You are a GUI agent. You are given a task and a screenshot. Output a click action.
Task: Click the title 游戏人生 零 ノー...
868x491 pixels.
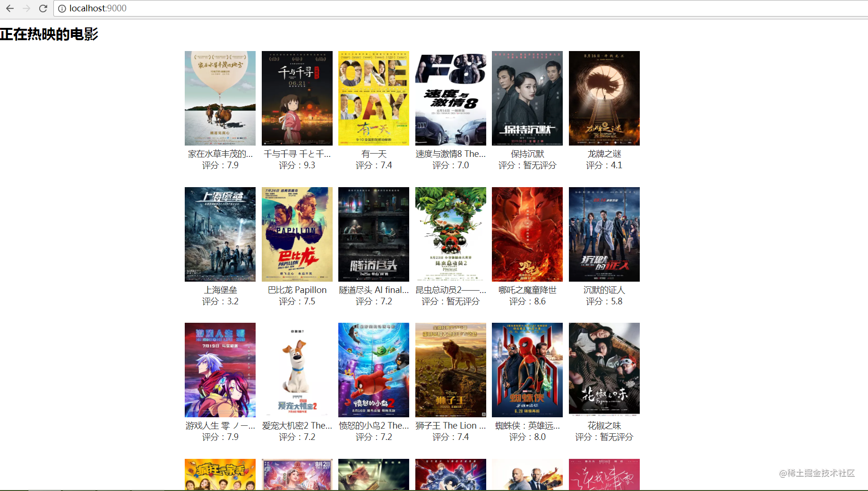click(220, 426)
